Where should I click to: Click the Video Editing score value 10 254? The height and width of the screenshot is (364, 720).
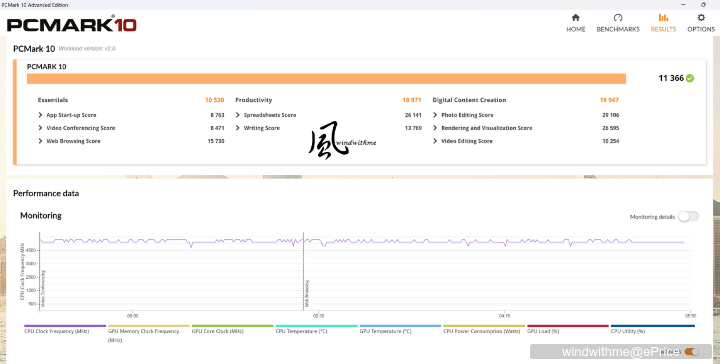[611, 141]
